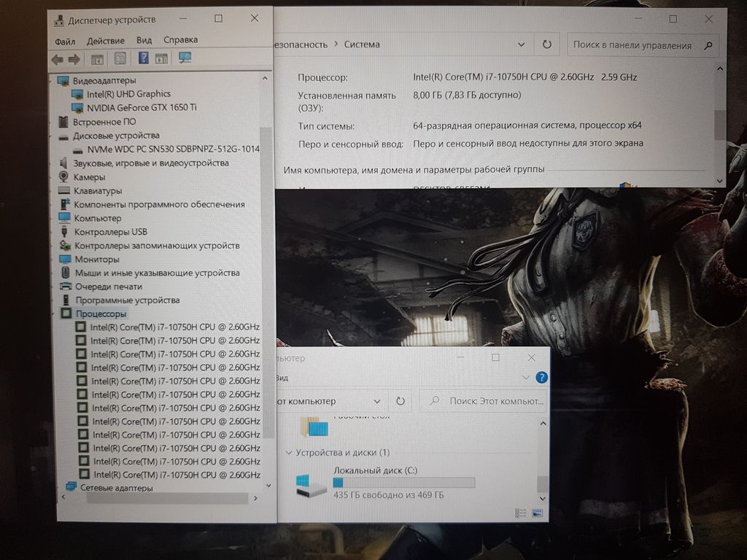Viewport: 747px width, 560px height.
Task: Open the address dropdown beside 'от компьютер' in Explorer
Action: [x=377, y=401]
